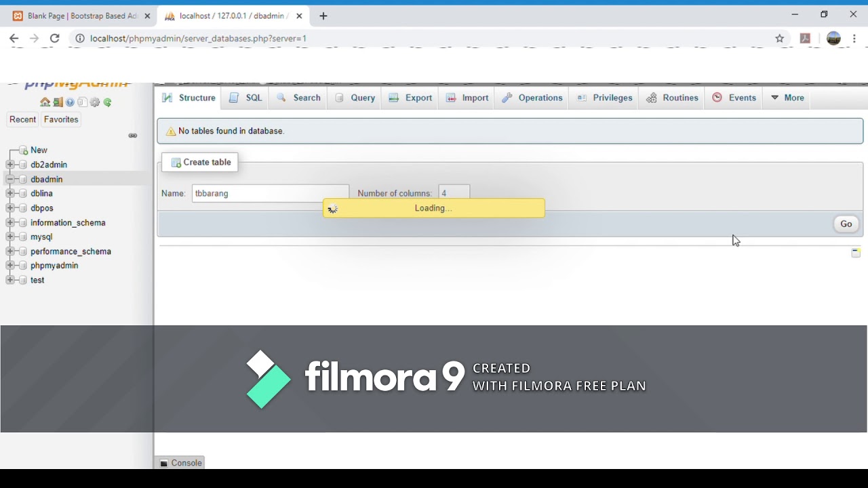Click dbpos database cylinder icon

coord(23,208)
